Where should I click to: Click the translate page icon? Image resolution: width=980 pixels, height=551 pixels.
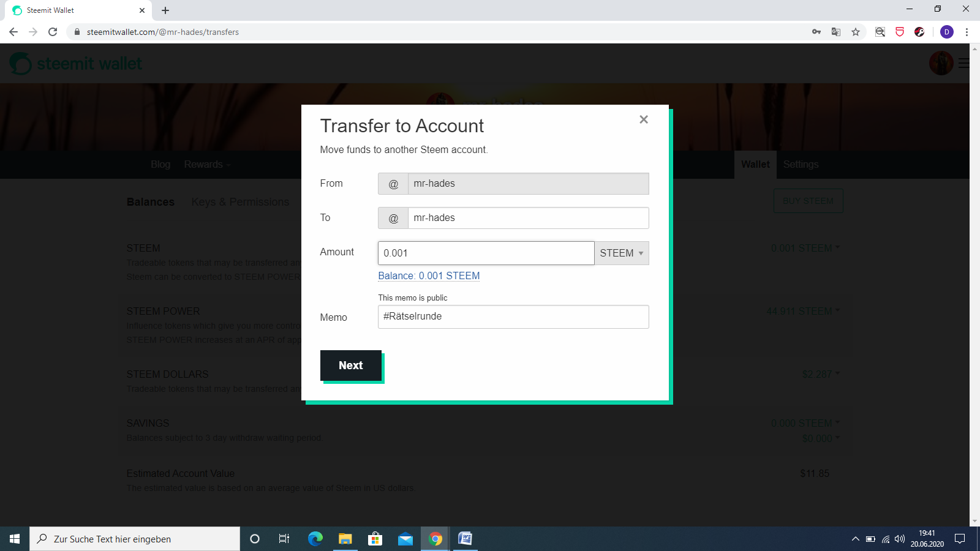click(836, 32)
